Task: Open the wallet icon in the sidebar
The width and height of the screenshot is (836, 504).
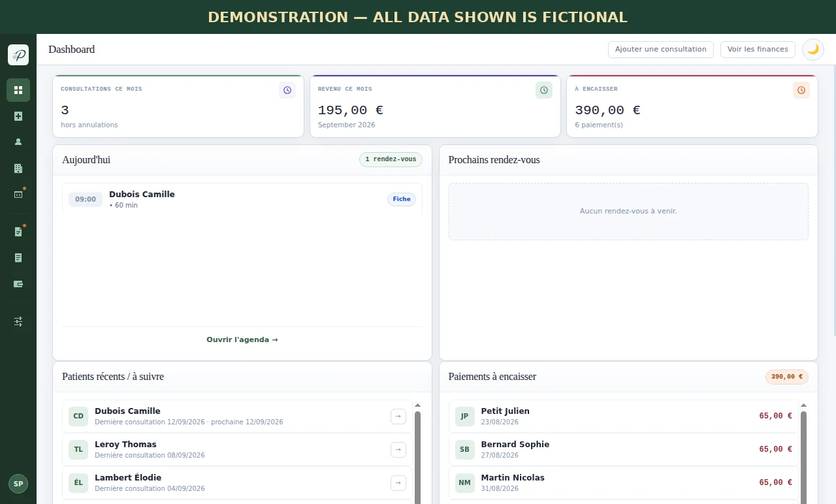Action: tap(18, 284)
